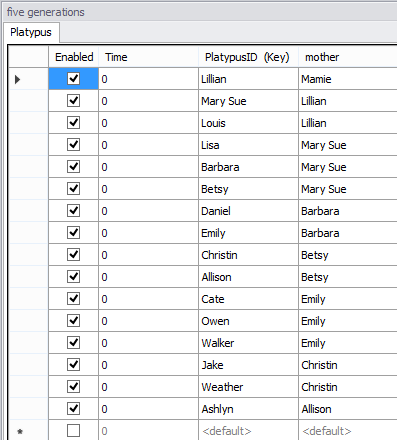
Task: Toggle Enabled checkbox in Cate row
Action: (x=73, y=299)
